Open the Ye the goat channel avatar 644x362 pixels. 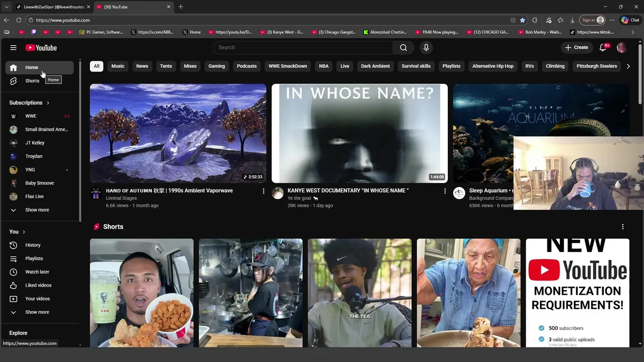pyautogui.click(x=277, y=194)
